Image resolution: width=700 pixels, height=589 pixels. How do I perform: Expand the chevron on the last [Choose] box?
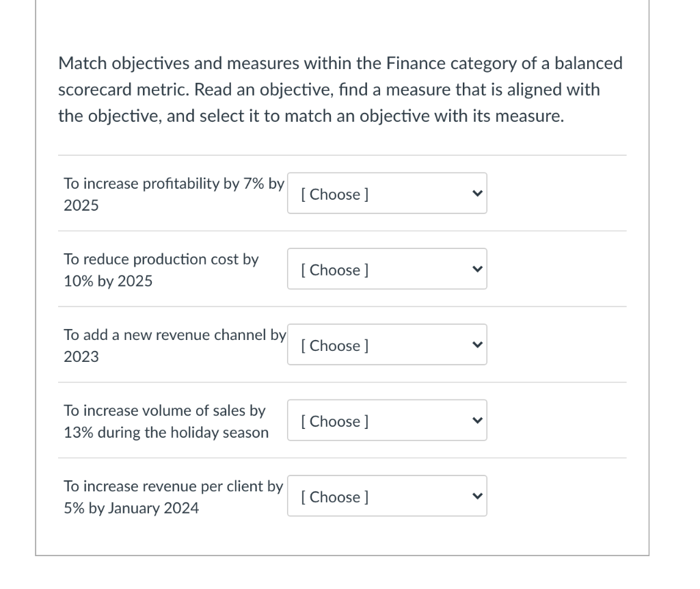click(477, 496)
